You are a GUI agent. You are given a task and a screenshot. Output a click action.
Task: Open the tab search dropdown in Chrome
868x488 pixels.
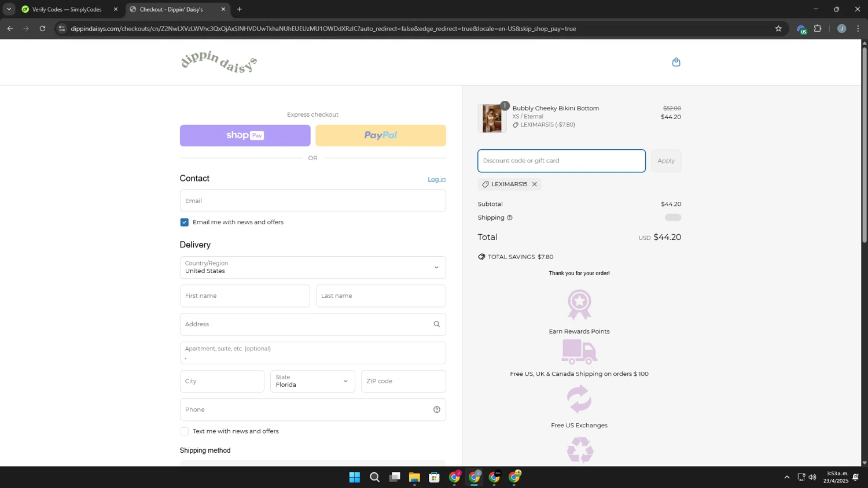pos(9,9)
